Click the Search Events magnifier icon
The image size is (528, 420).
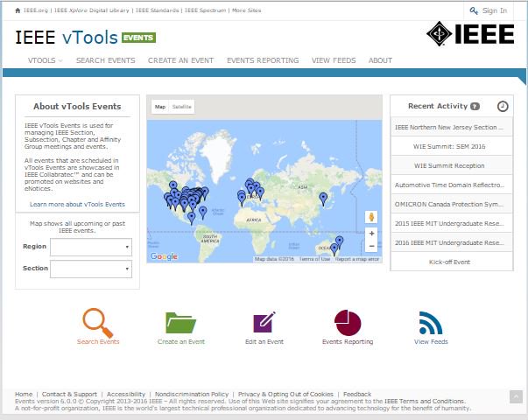pos(98,323)
